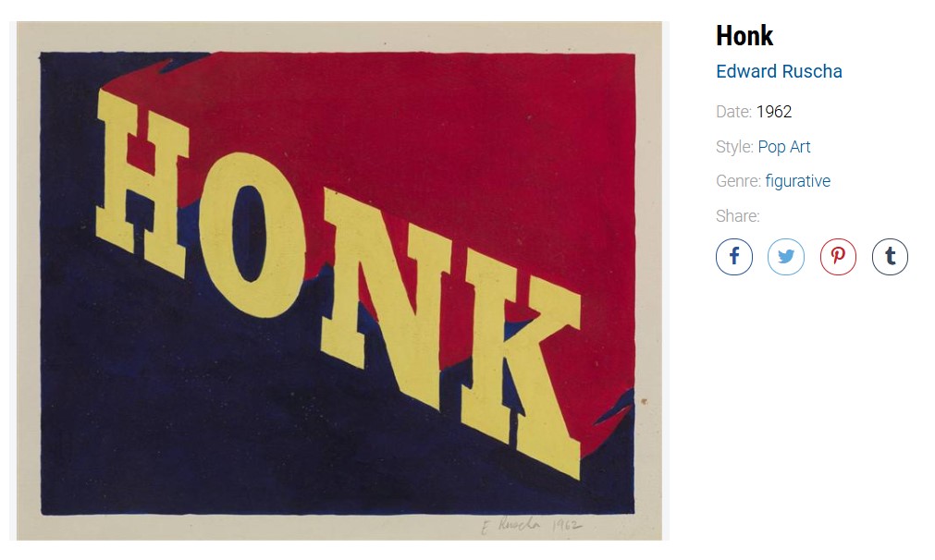This screenshot has height=560, width=935.
Task: Click the 1962 date value
Action: coord(774,112)
